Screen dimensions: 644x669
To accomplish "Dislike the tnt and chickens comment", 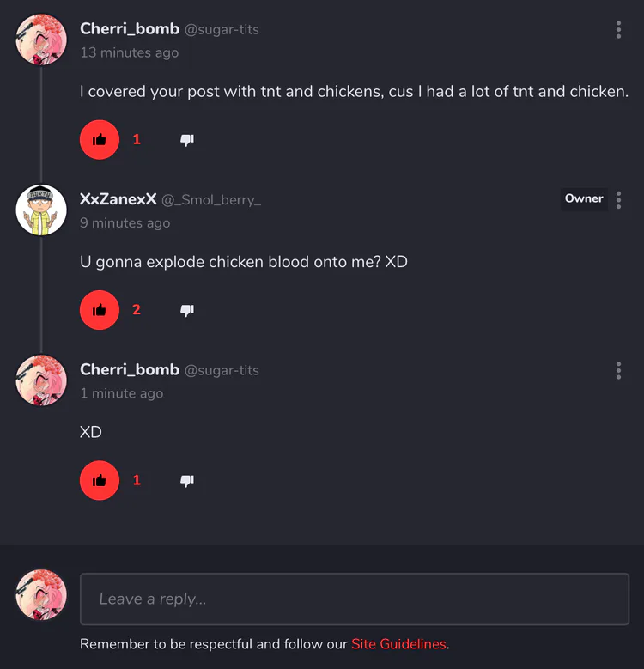I will click(187, 139).
